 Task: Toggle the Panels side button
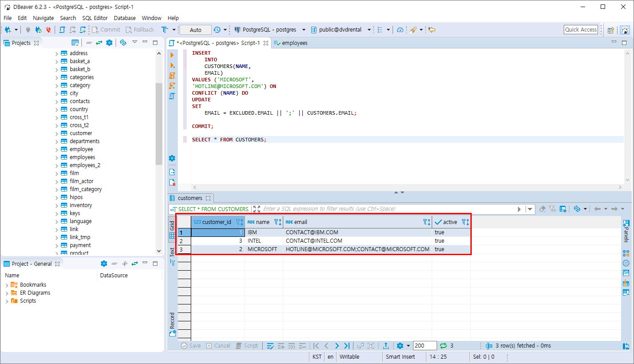point(626,231)
